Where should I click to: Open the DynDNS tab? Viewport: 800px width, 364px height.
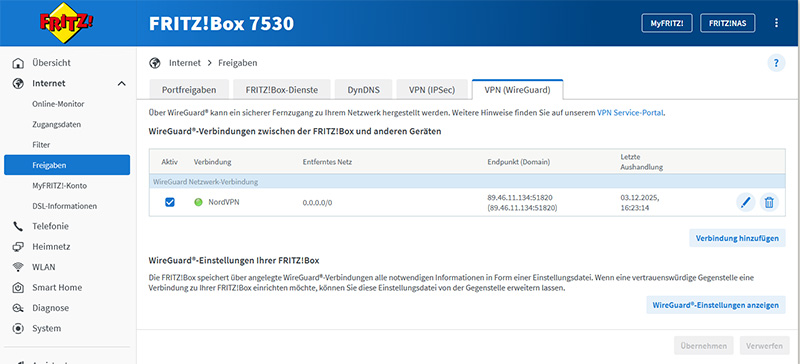(x=363, y=90)
